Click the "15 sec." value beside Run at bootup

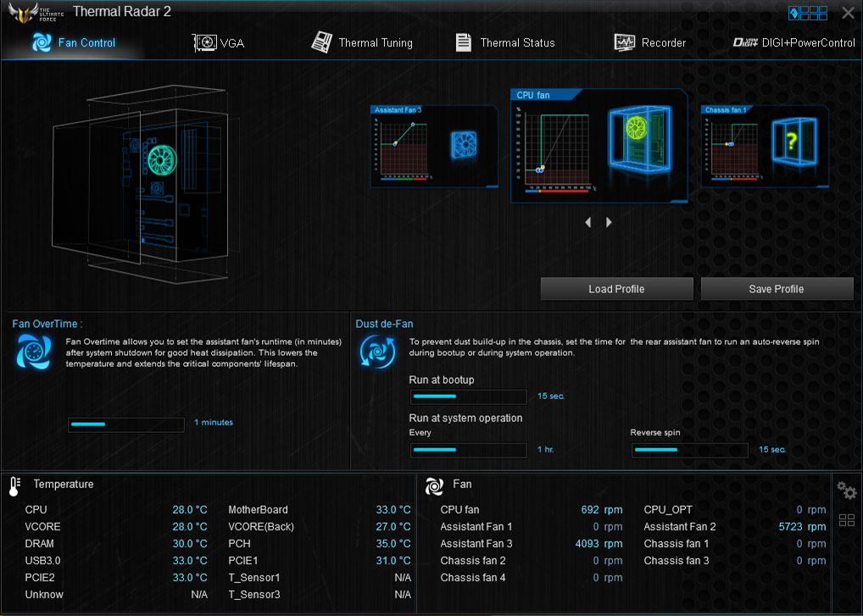pyautogui.click(x=551, y=396)
